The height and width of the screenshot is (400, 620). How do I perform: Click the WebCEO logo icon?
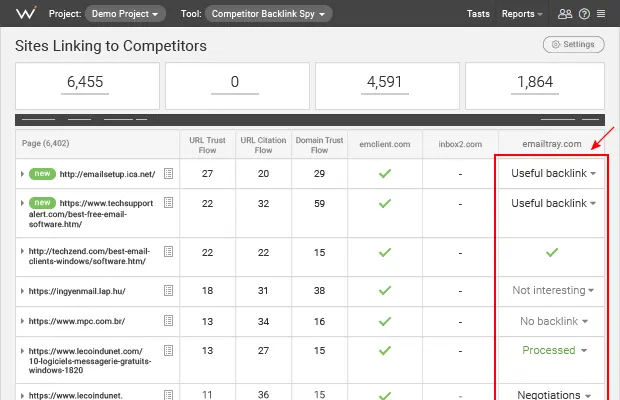click(26, 13)
